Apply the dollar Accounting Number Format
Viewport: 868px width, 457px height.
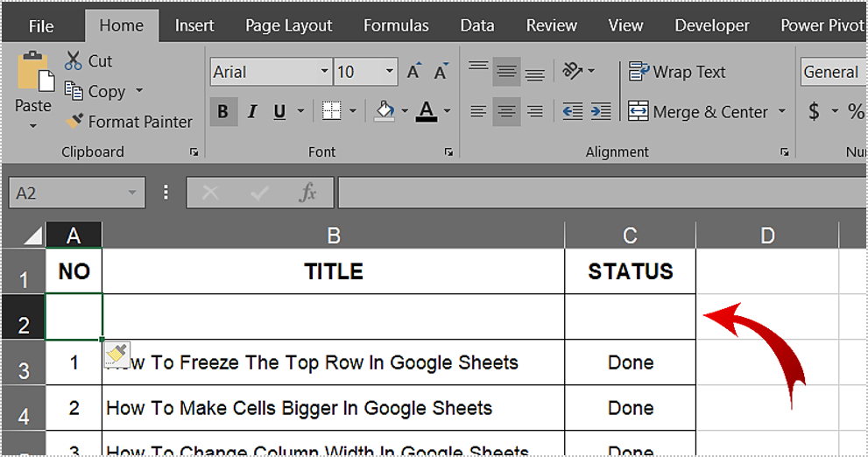(814, 111)
